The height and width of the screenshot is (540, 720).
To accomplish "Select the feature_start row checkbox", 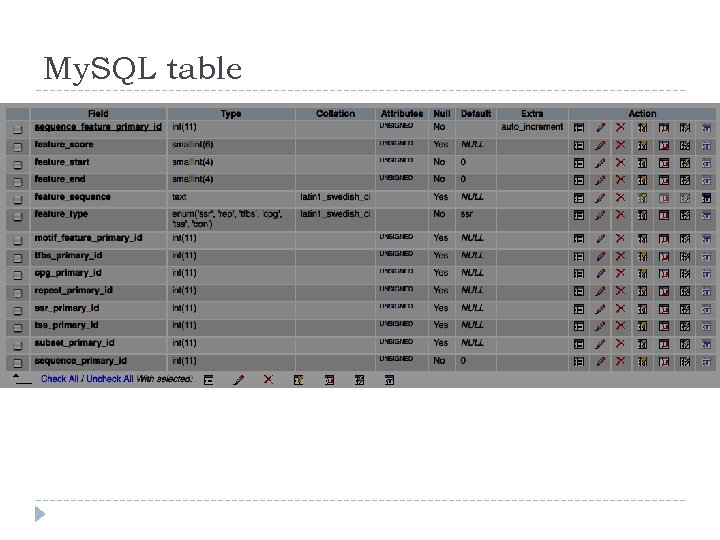I will point(17,164).
